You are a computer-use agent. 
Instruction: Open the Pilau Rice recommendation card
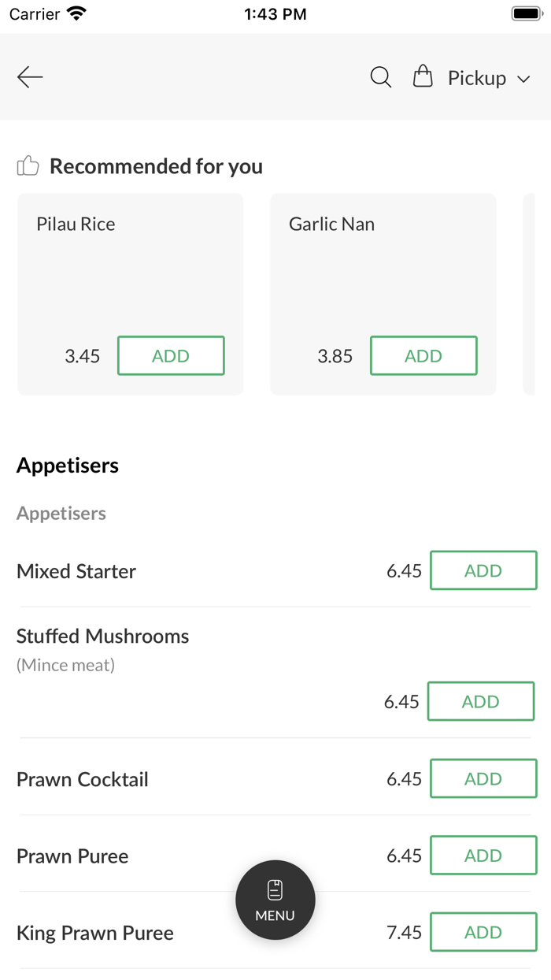tap(130, 268)
